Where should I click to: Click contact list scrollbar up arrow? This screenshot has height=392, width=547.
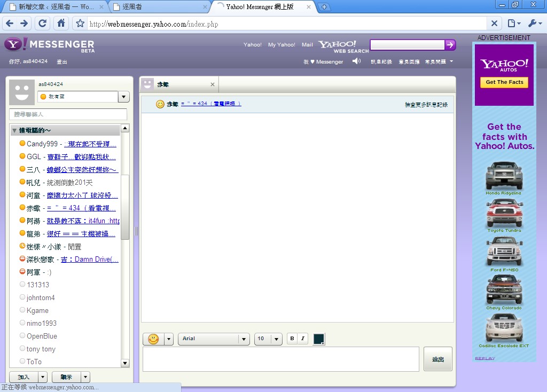coord(125,128)
